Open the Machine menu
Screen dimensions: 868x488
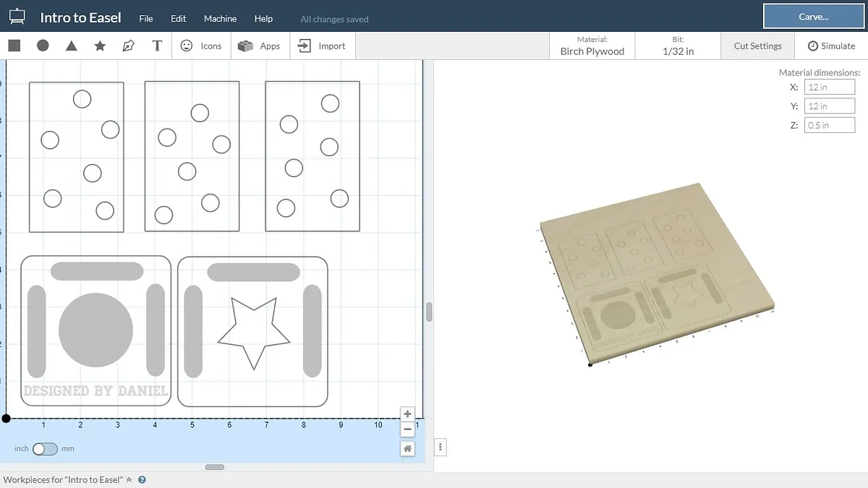tap(220, 19)
